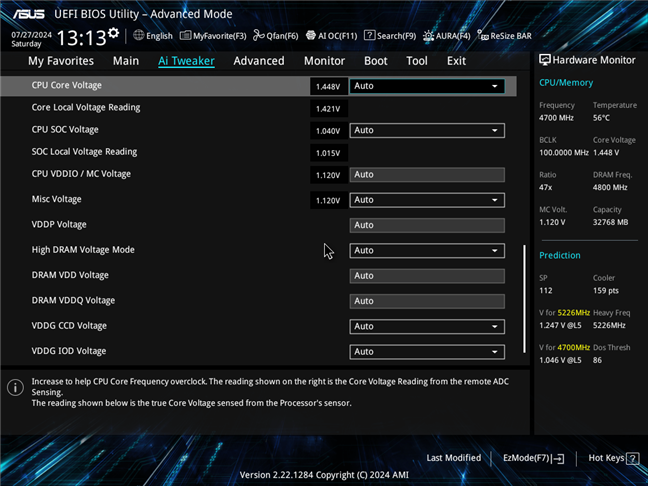Select SOC Local Voltage Reading row
The height and width of the screenshot is (486, 648).
(258, 152)
